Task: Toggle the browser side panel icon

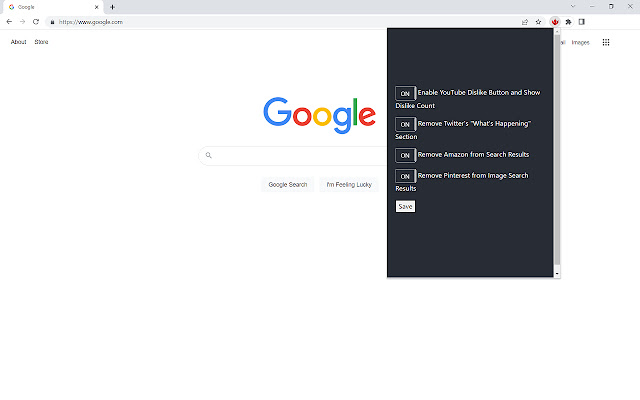Action: [x=582, y=22]
